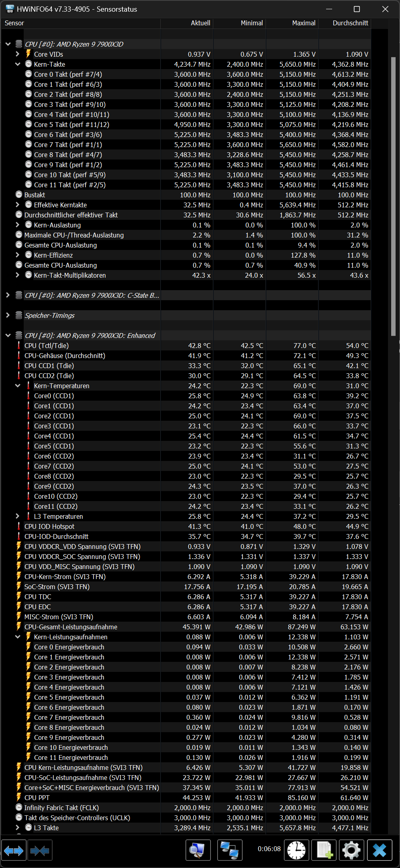The width and height of the screenshot is (400, 868).
Task: Click the clock reset-timer button
Action: click(x=296, y=850)
